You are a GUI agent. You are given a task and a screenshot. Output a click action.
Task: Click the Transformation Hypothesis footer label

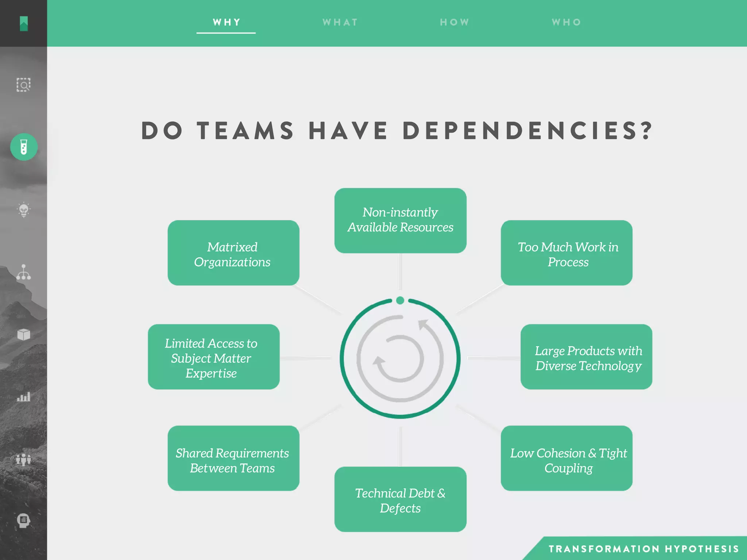[x=644, y=549]
